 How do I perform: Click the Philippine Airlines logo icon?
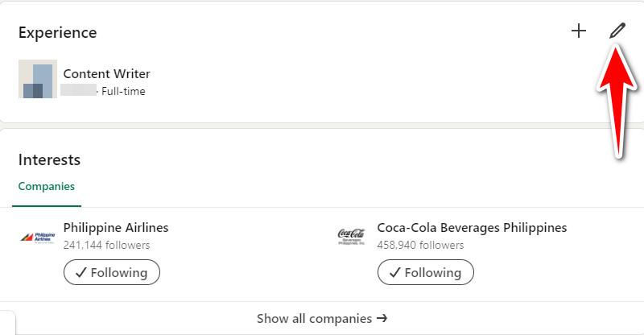(x=37, y=237)
